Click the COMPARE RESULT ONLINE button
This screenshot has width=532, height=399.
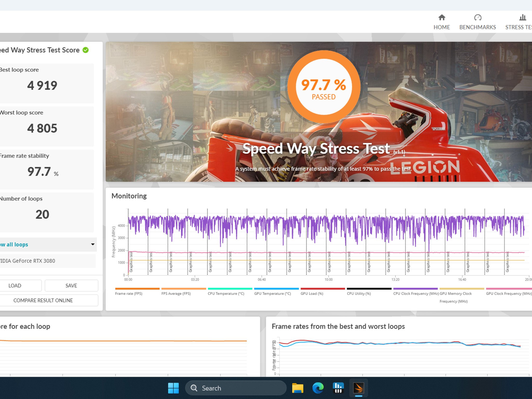click(x=43, y=300)
